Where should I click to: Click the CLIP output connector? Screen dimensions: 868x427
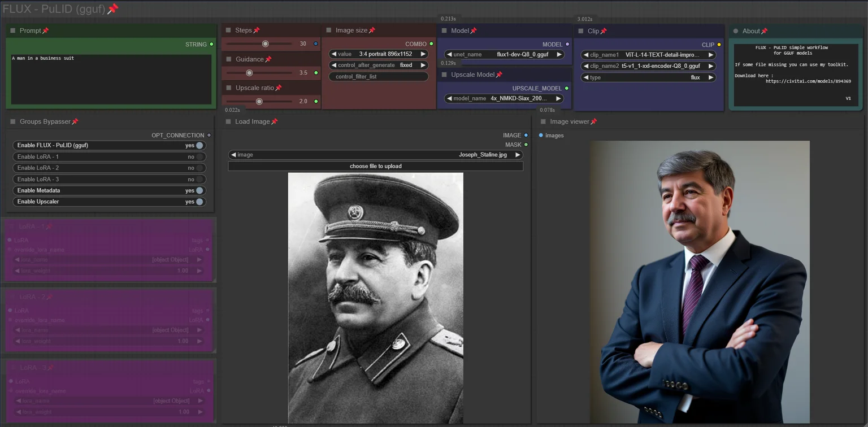point(719,45)
